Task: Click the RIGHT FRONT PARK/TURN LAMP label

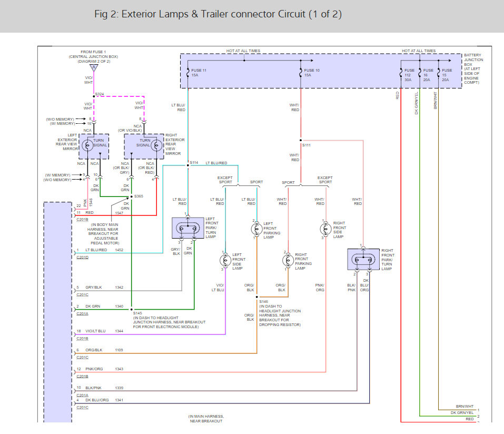Action: [388, 260]
